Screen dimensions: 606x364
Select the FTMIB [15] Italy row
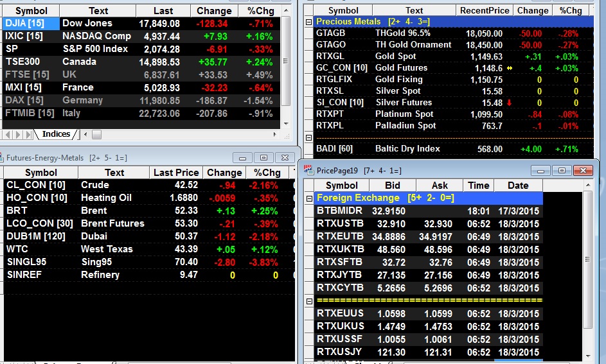coord(141,113)
